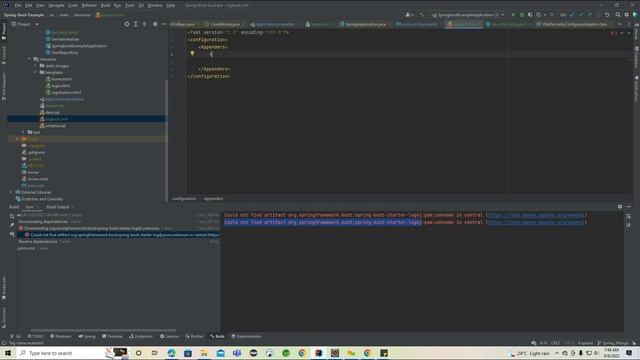The height and width of the screenshot is (360, 640).
Task: Expand the target folder
Action: coord(17,139)
